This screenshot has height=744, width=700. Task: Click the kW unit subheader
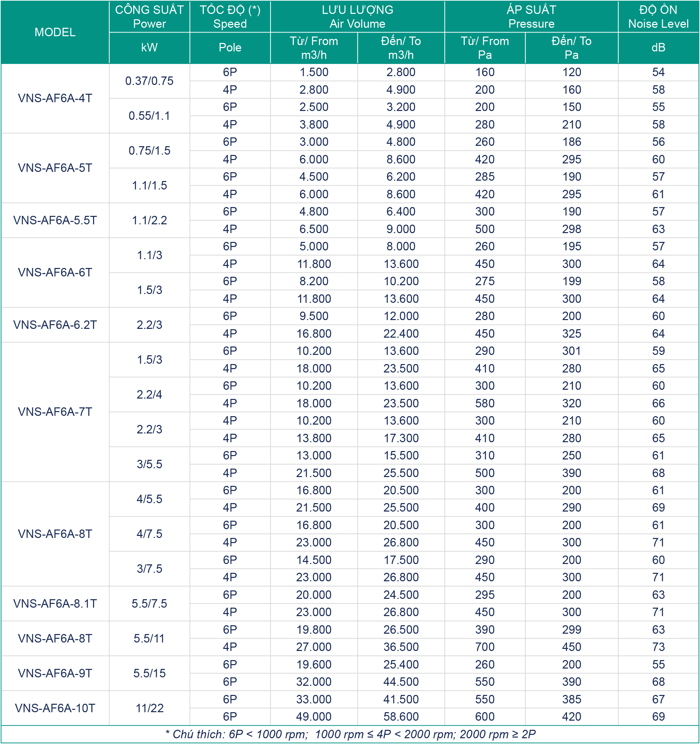pos(149,47)
